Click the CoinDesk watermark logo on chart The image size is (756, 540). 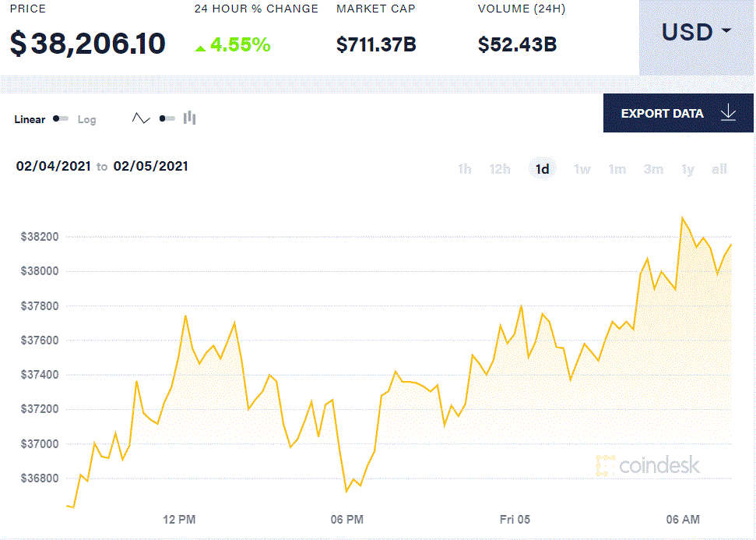point(648,466)
